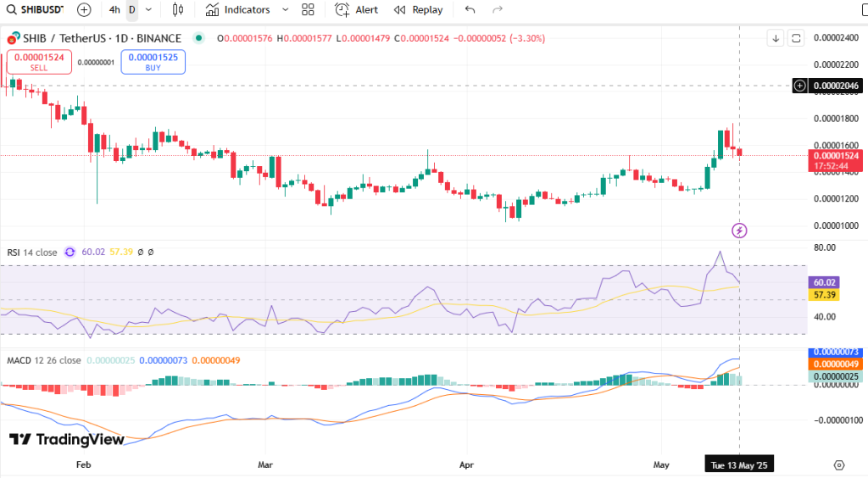Open the Indicators dialog
This screenshot has width=868, height=478.
[238, 9]
